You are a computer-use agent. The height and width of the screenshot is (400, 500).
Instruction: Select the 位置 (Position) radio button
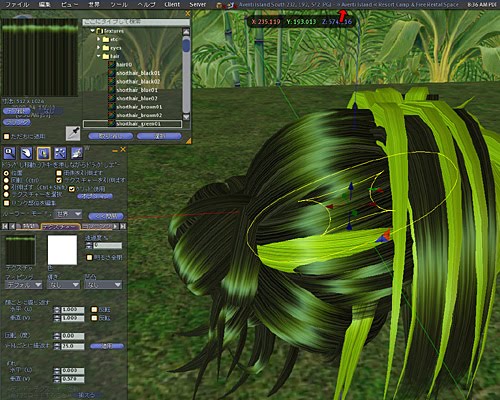pos(6,173)
